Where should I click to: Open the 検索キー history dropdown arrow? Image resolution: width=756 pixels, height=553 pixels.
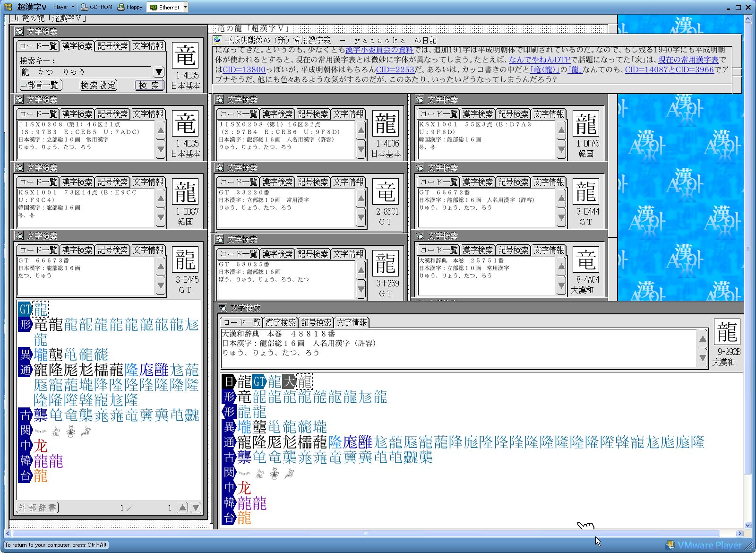coord(159,72)
